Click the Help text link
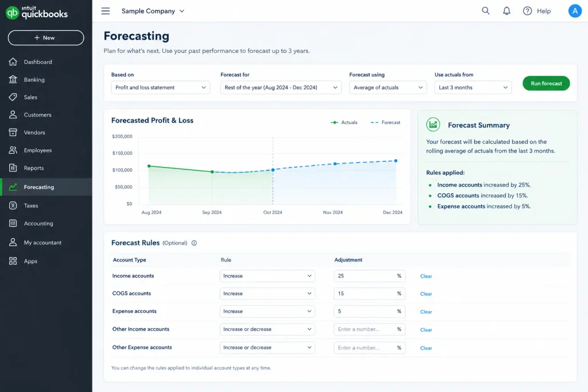The height and width of the screenshot is (392, 588). [x=544, y=11]
